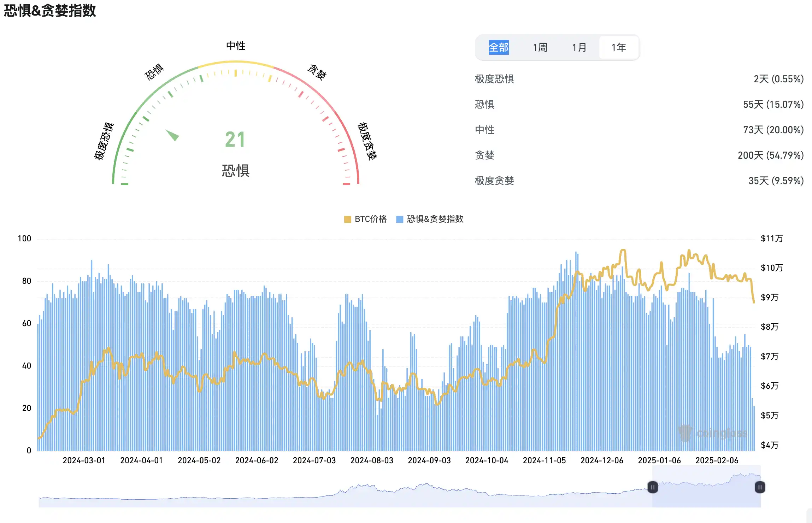Image resolution: width=812 pixels, height=523 pixels.
Task: Grab the right range slider handle
Action: coord(760,487)
